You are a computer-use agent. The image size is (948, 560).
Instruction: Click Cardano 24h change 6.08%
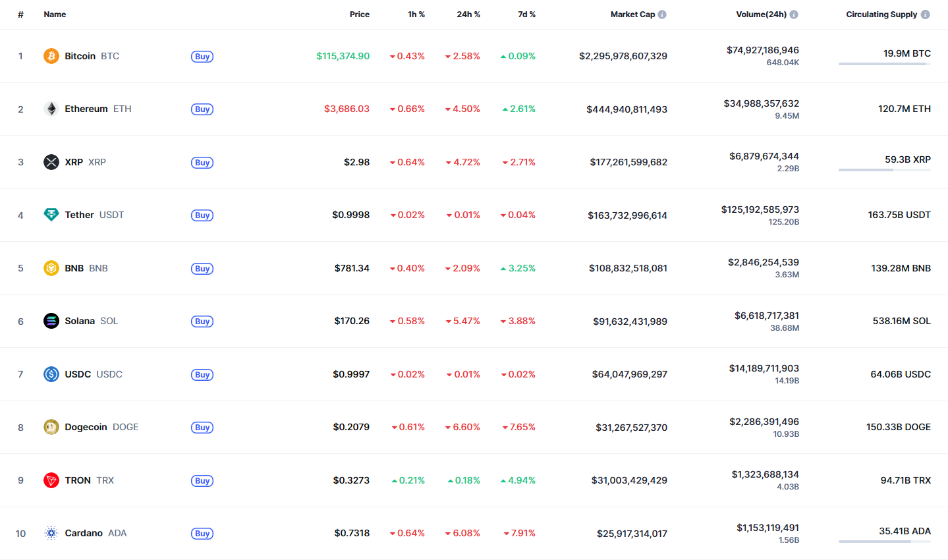click(x=462, y=533)
